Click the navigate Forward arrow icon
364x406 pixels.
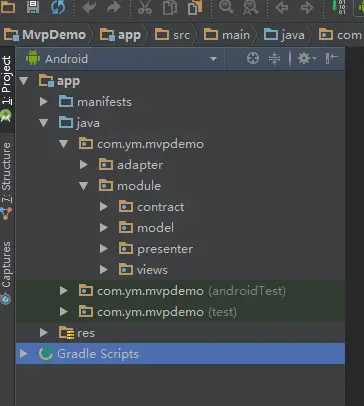307,7
